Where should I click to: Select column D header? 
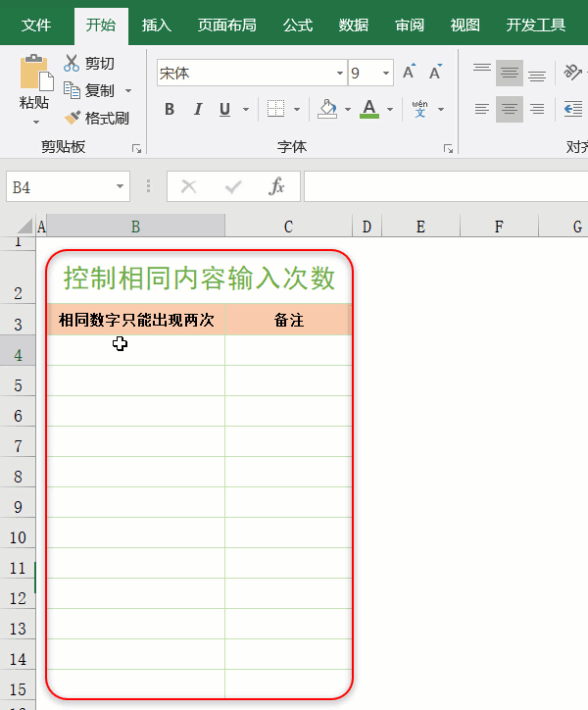pos(367,226)
